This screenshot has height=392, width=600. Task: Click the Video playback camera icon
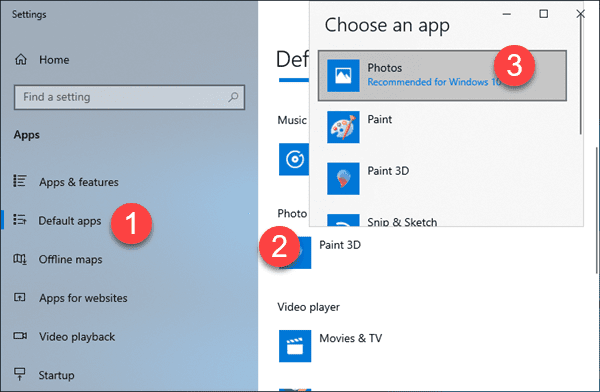pos(20,336)
